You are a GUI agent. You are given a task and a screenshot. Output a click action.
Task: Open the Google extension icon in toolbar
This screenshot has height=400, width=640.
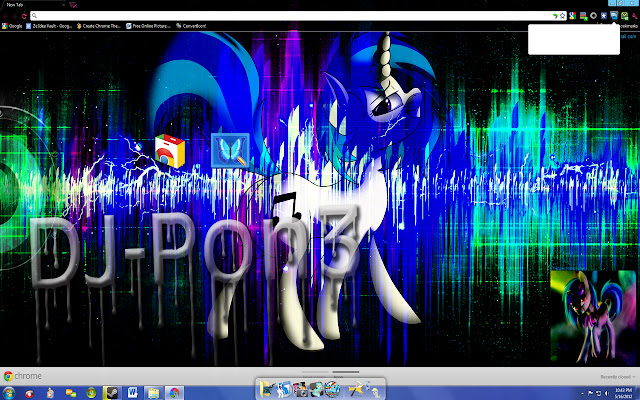[x=573, y=16]
